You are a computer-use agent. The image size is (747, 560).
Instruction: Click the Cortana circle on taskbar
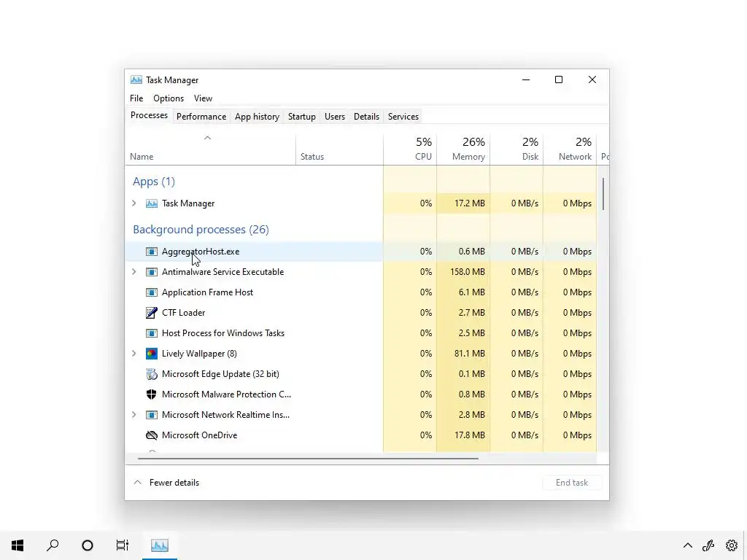pos(88,545)
